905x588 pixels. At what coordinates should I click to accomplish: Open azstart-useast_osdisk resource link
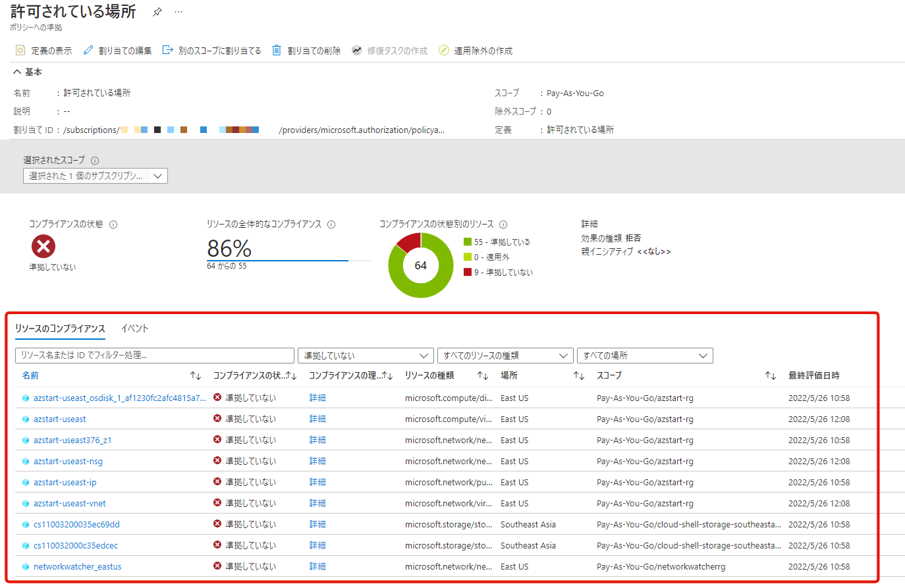[x=120, y=398]
